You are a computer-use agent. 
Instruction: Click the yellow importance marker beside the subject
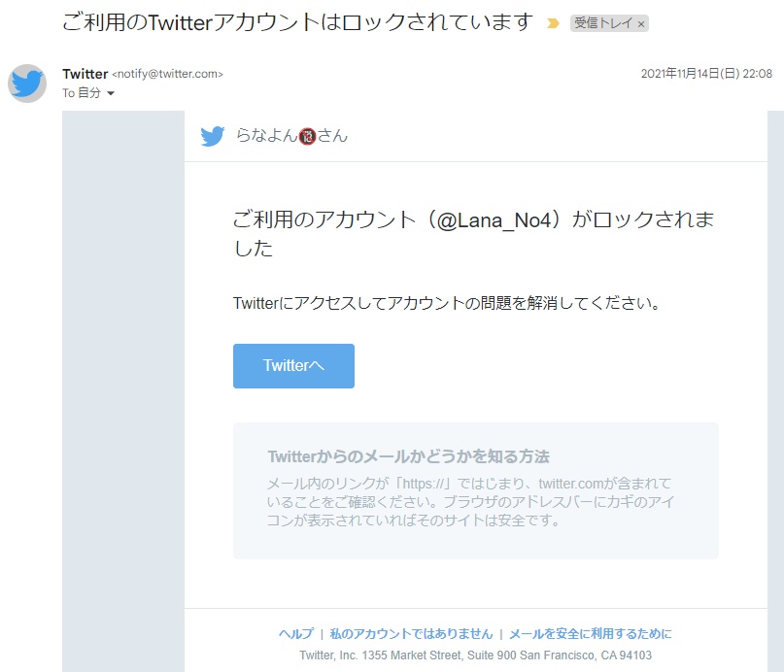[553, 22]
